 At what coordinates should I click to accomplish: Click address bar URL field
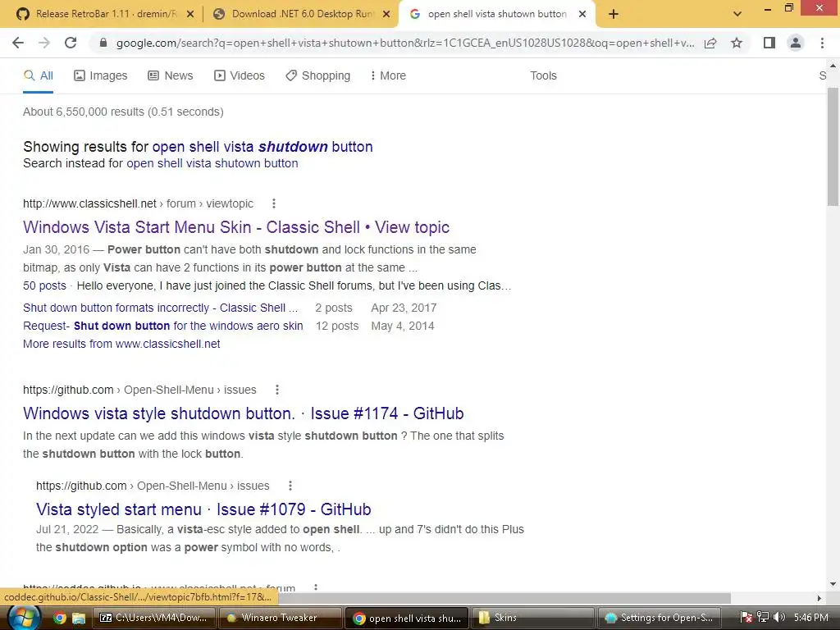pyautogui.click(x=405, y=43)
